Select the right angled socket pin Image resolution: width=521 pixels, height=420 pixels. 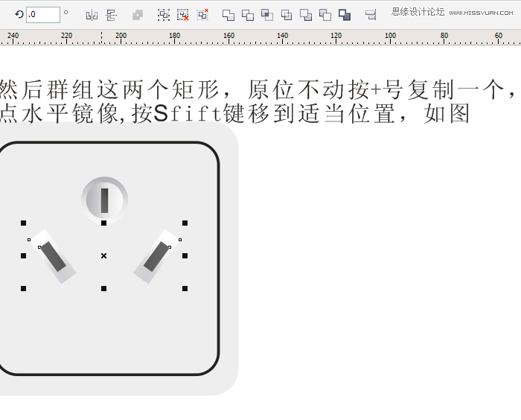tap(156, 256)
